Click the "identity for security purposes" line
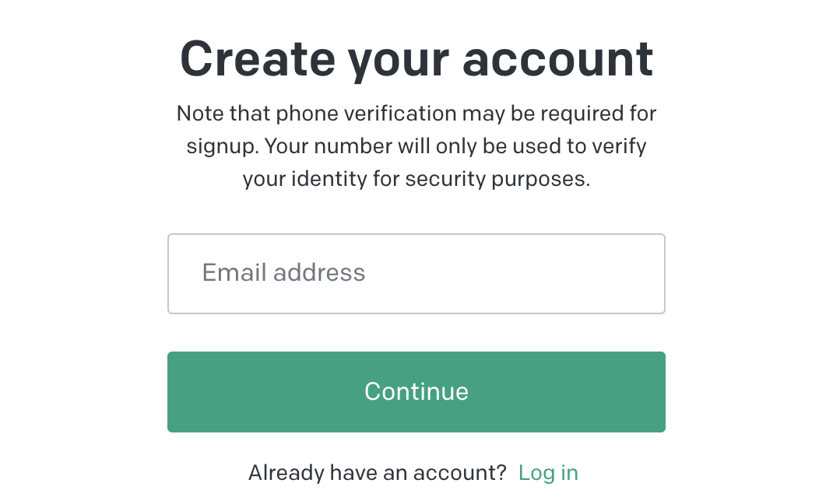The height and width of the screenshot is (504, 833). 436,179
